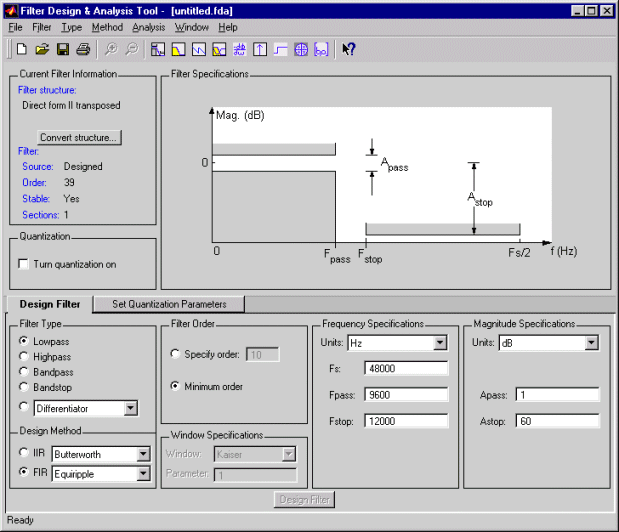The width and height of the screenshot is (619, 532).
Task: Select the Zoom In magnifier icon
Action: coord(111,48)
